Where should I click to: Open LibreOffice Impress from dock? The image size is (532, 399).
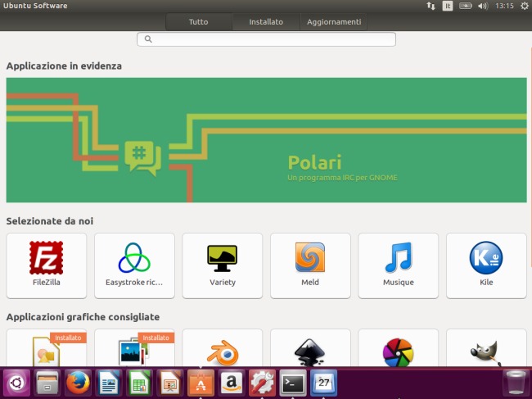point(170,383)
